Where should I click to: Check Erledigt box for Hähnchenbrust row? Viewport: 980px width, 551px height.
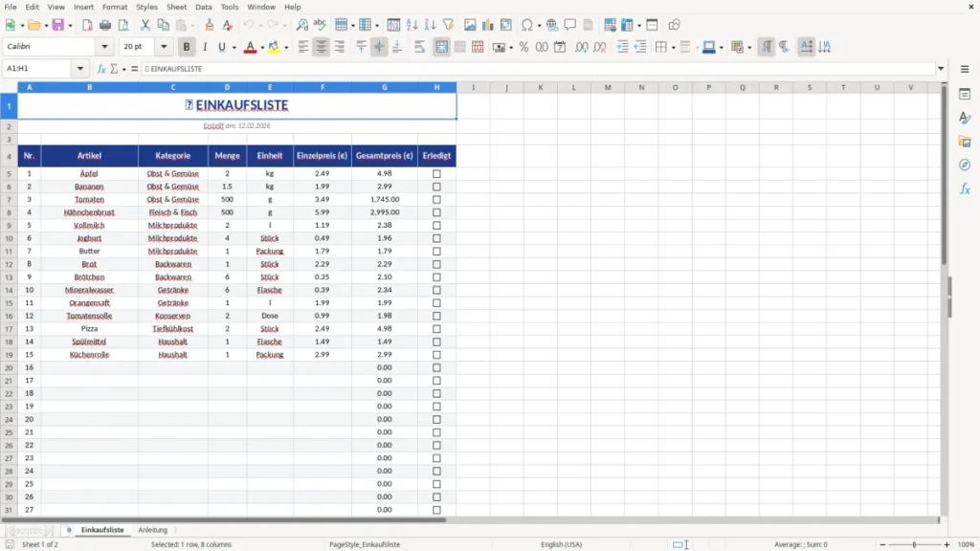tap(436, 212)
